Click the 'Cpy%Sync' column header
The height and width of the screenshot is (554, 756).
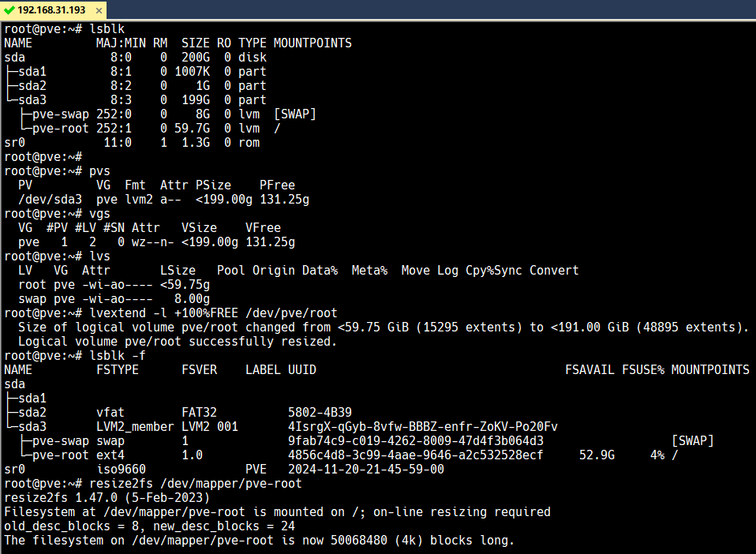(494, 271)
